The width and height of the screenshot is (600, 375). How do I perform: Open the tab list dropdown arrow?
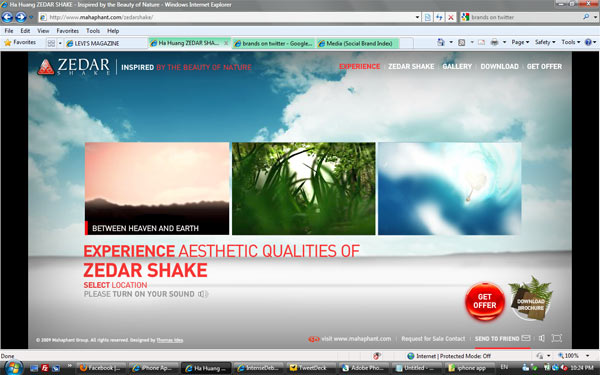60,43
